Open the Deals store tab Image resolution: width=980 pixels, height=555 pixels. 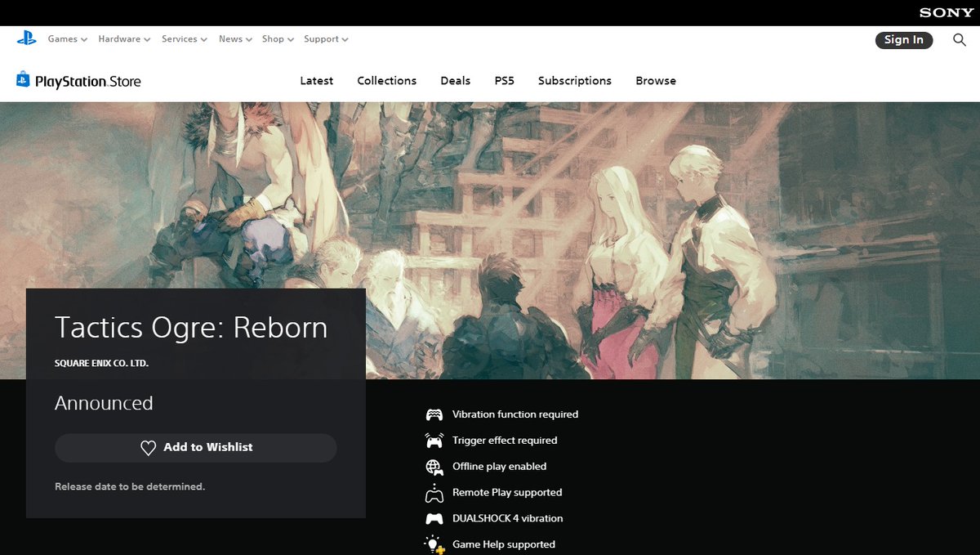point(455,81)
